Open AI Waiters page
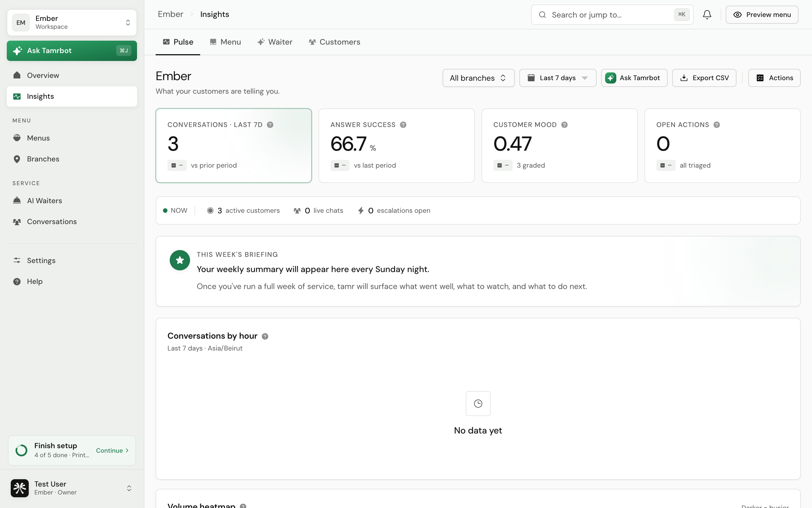Viewport: 812px width, 508px height. click(x=72, y=201)
